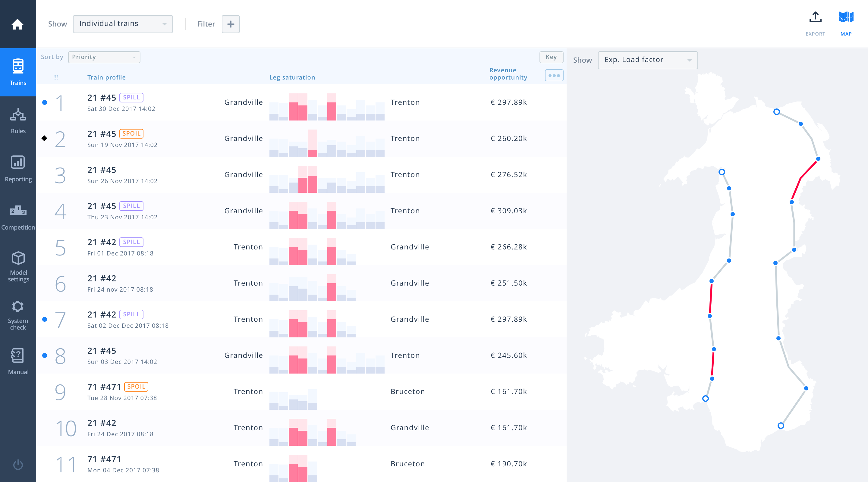The width and height of the screenshot is (868, 482).
Task: Open the Sort by 'Priority' dropdown
Action: [104, 57]
